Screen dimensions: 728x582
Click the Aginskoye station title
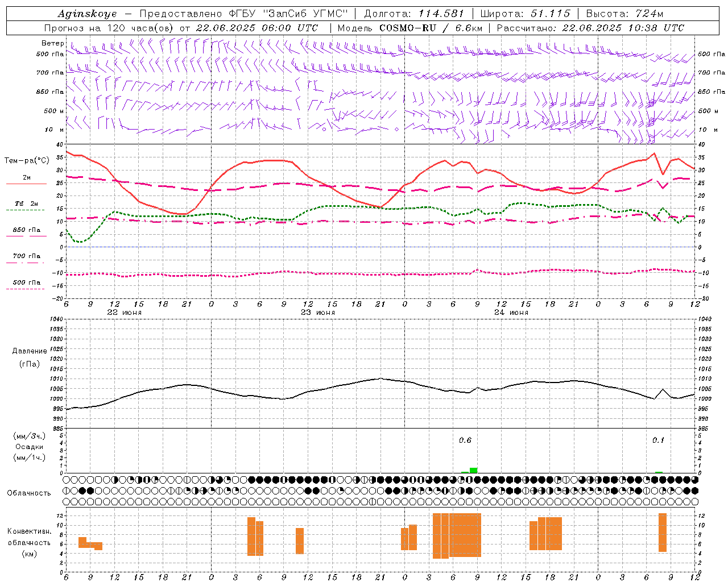click(87, 14)
